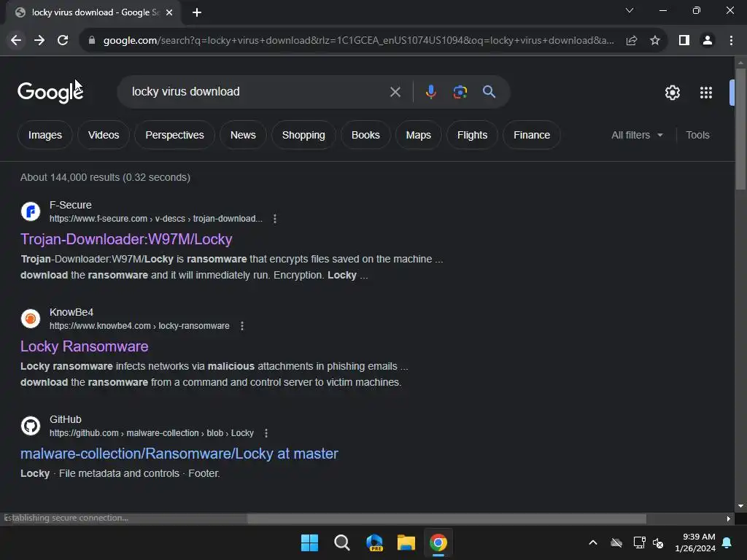747x560 pixels.
Task: Open malware-collection/Ransomware/Locky at master link
Action: coord(179,454)
